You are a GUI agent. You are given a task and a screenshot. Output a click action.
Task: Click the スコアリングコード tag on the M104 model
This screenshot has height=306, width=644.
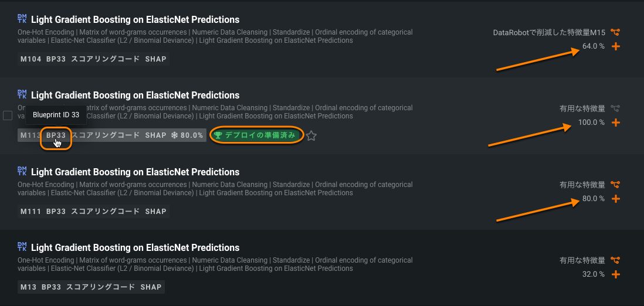click(106, 59)
